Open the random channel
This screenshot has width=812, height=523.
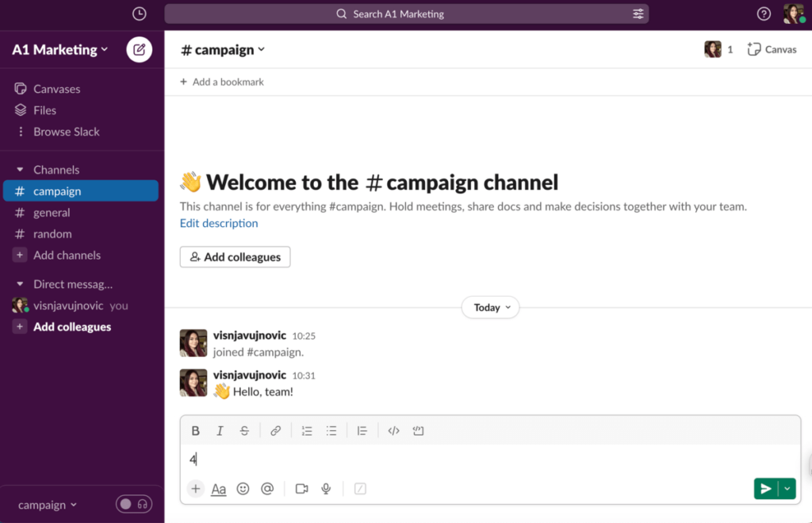click(x=50, y=233)
